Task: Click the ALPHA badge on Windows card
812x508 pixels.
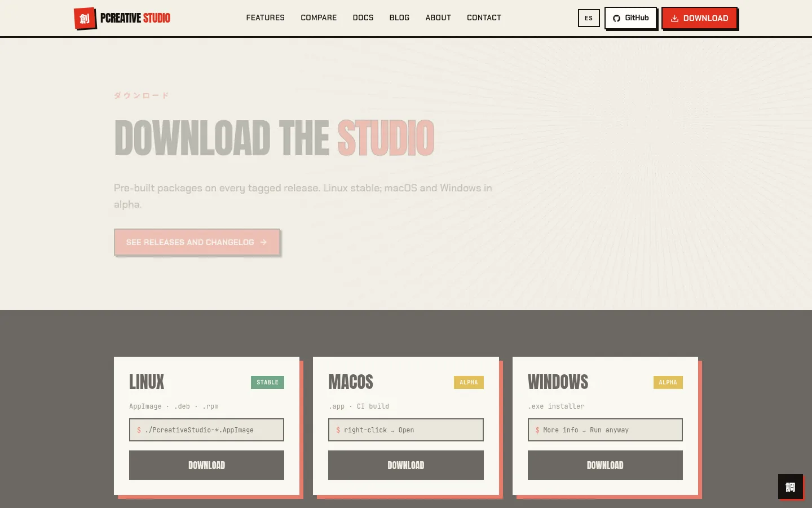Action: 668,382
